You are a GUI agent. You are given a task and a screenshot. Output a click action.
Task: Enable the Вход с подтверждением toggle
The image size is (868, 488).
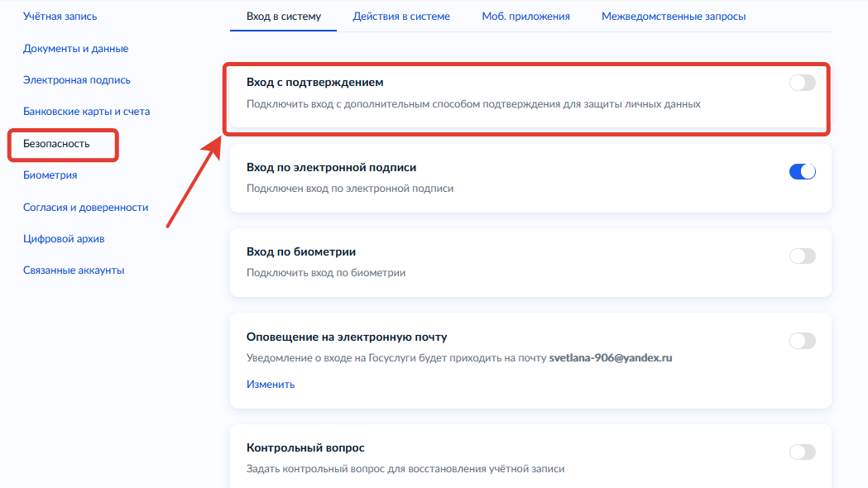pyautogui.click(x=802, y=83)
